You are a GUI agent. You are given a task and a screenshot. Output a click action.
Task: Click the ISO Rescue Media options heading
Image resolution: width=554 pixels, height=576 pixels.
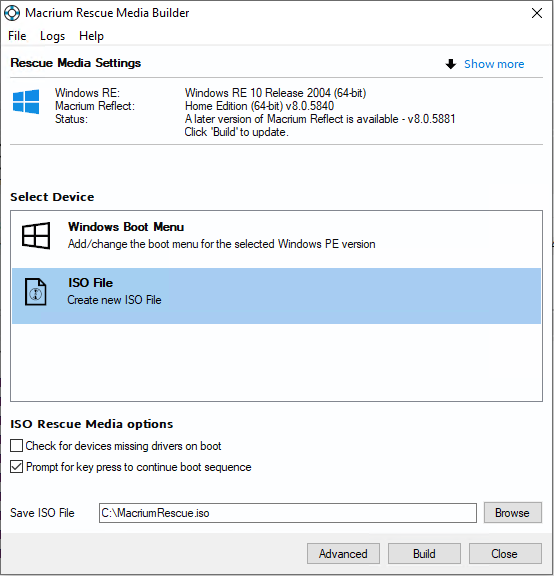[x=91, y=424]
